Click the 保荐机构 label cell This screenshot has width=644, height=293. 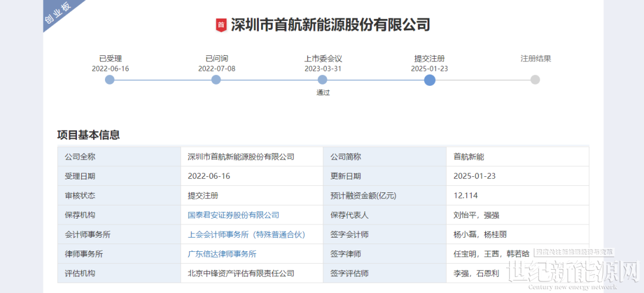coord(119,215)
